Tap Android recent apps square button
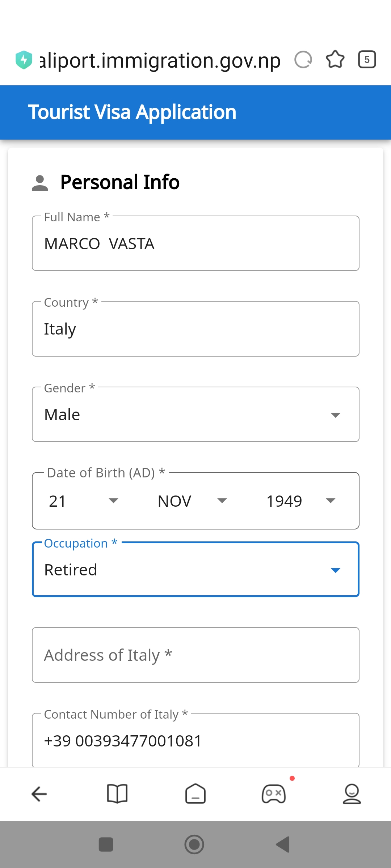 [x=106, y=844]
